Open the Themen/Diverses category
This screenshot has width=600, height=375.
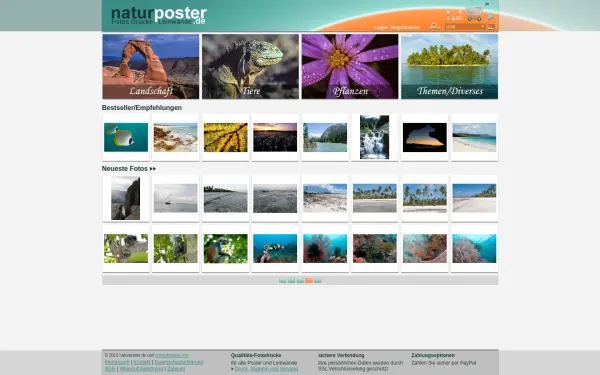[450, 67]
